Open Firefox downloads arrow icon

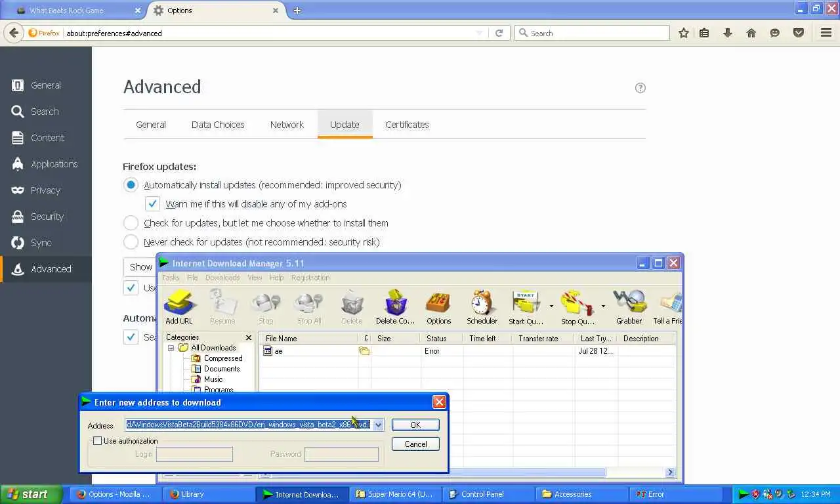728,33
